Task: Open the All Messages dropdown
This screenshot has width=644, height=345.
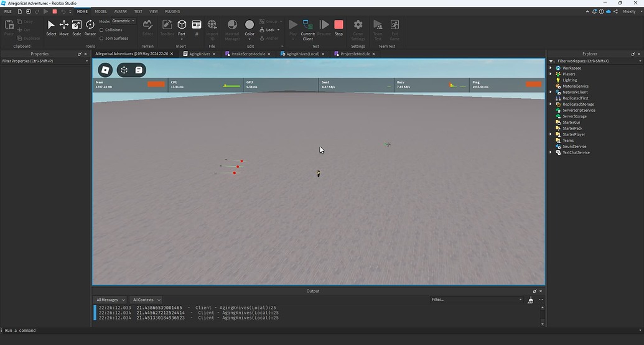Action: click(111, 300)
